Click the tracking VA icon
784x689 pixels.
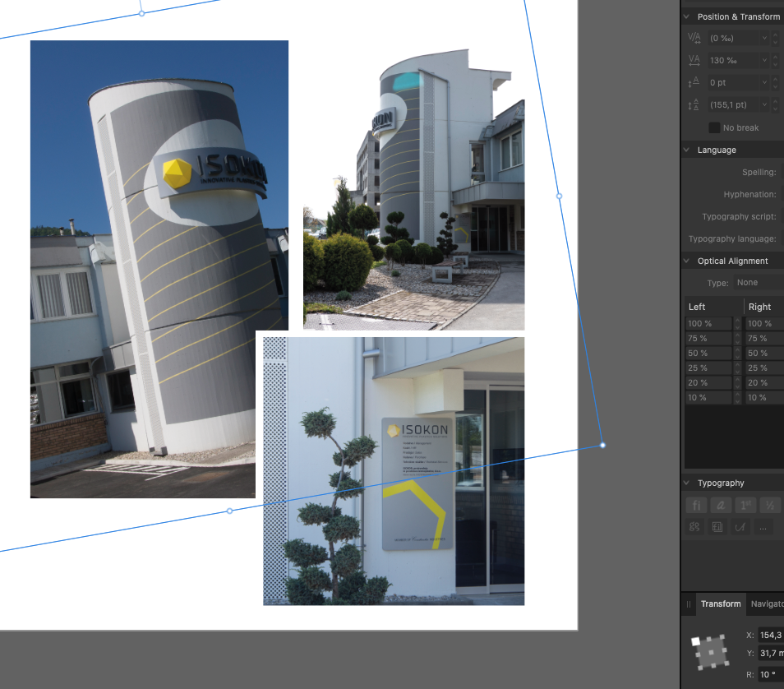(694, 61)
